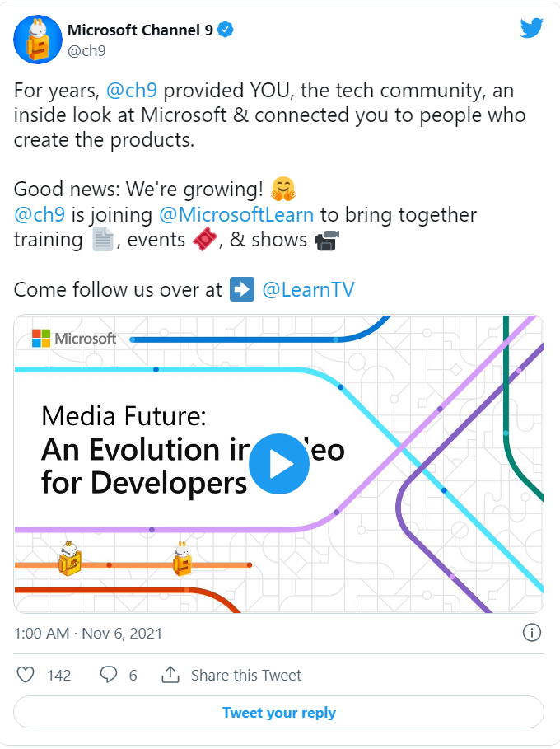Open the tweet info icon
The height and width of the screenshot is (749, 560).
coord(532,633)
